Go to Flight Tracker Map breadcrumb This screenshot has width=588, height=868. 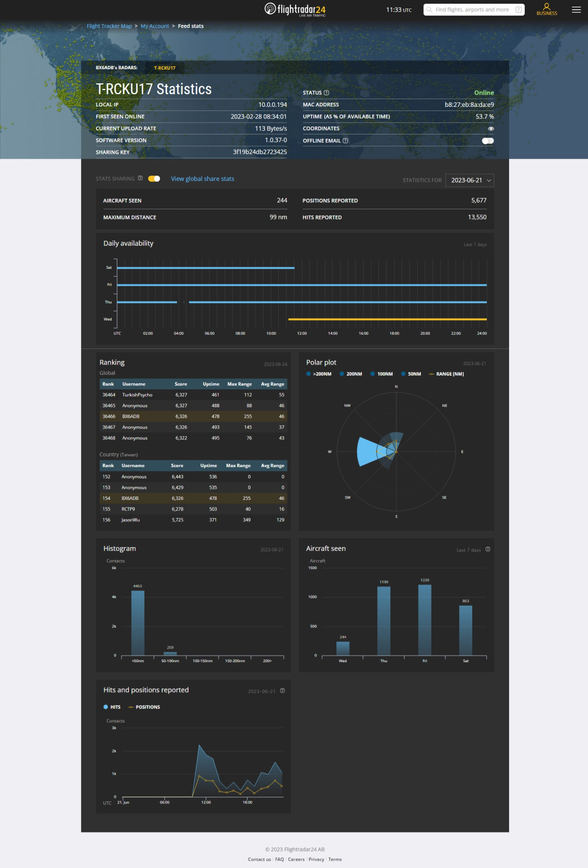tap(109, 26)
